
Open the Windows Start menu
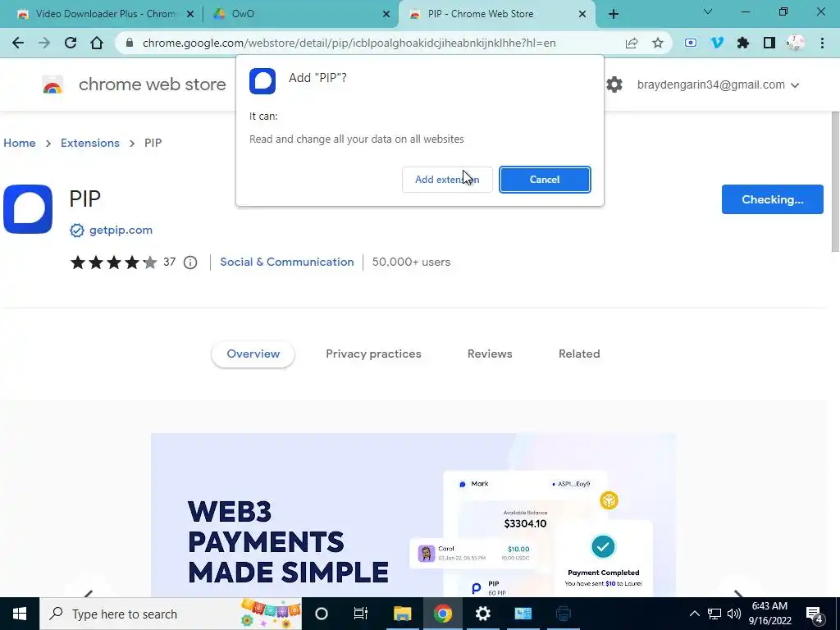20,614
